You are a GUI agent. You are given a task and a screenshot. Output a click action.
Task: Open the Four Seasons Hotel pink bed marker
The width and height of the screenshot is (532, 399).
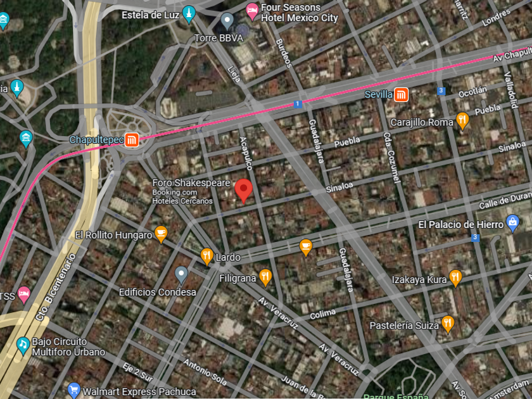pyautogui.click(x=252, y=11)
